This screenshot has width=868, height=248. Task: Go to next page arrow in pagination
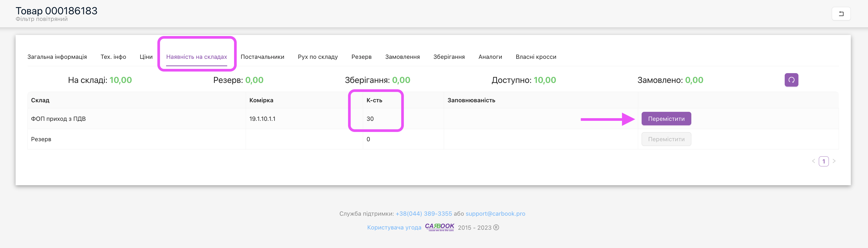coord(834,161)
